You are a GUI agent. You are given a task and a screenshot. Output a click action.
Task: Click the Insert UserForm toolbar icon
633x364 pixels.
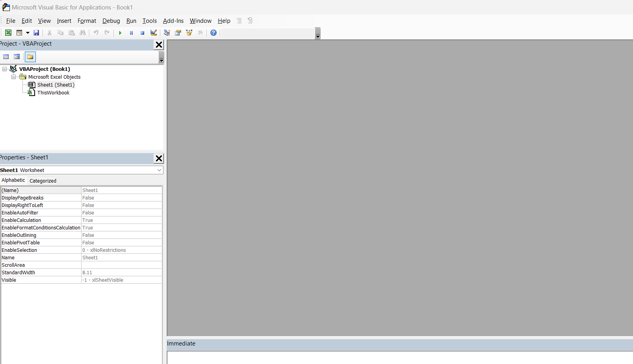tap(19, 33)
